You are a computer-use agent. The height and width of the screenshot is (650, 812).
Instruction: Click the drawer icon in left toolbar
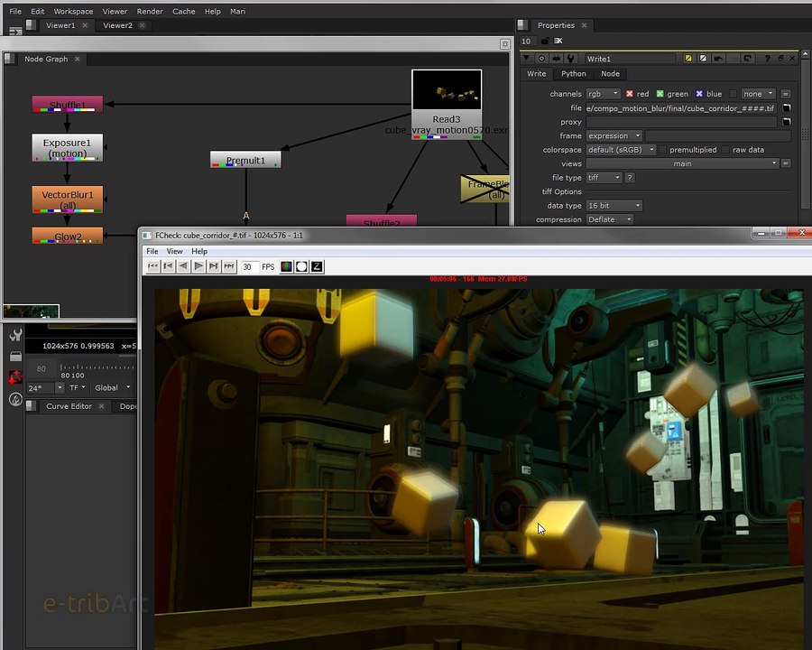tap(15, 357)
